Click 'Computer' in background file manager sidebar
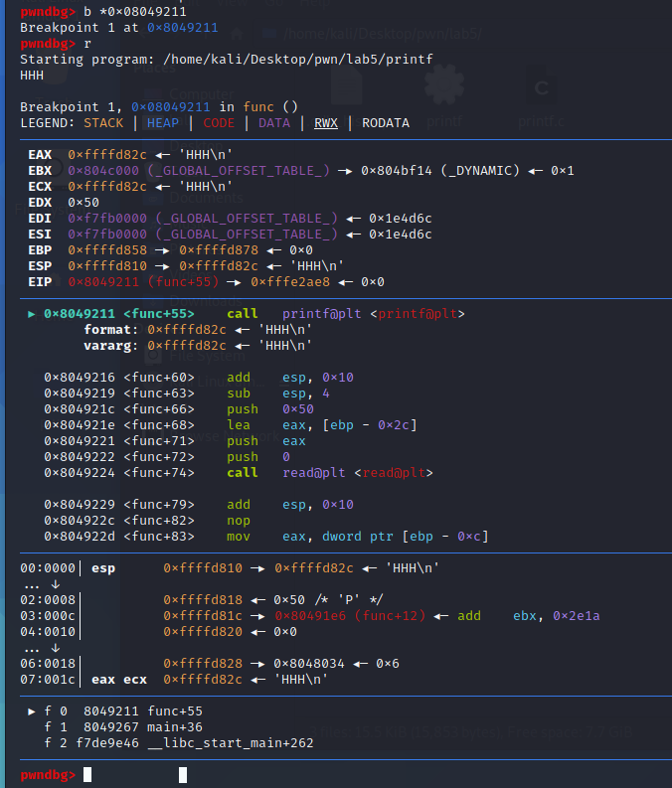 (x=202, y=94)
